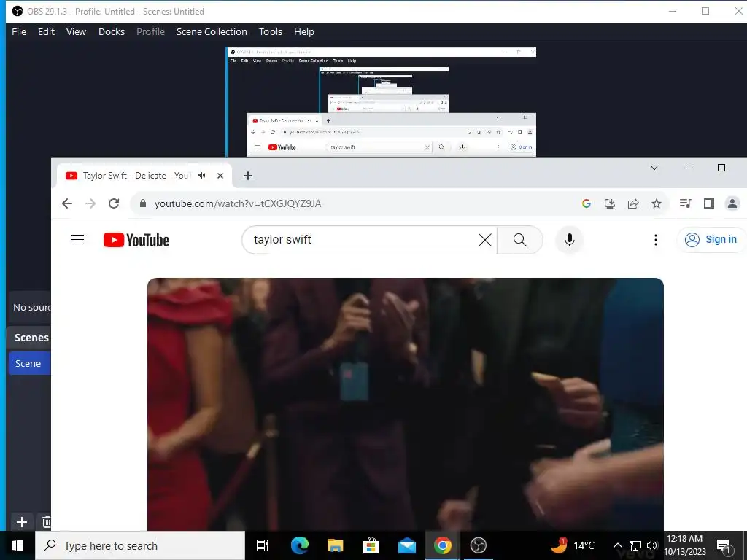This screenshot has width=747, height=560.
Task: Open the YouTube hamburger guide menu
Action: tap(77, 239)
